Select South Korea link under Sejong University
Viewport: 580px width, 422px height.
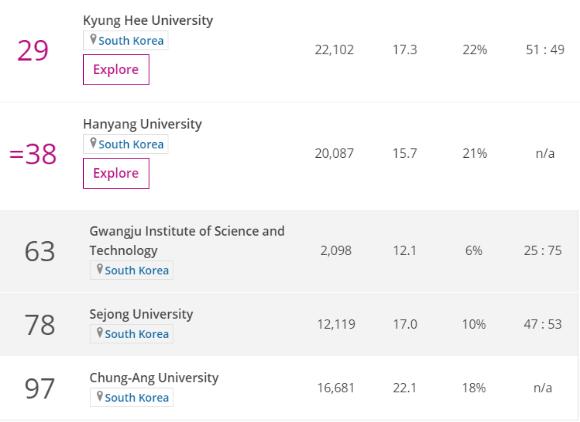point(136,334)
